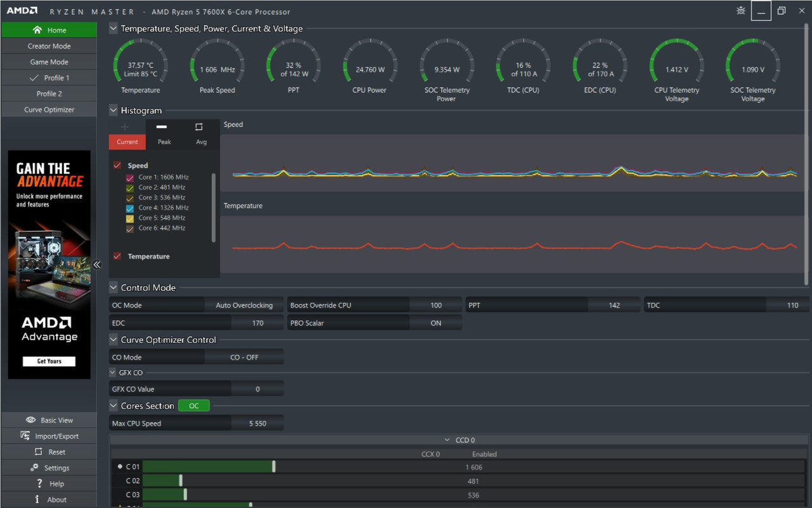Collapse Curve Optimizer Control section
The height and width of the screenshot is (508, 812).
pyautogui.click(x=114, y=339)
